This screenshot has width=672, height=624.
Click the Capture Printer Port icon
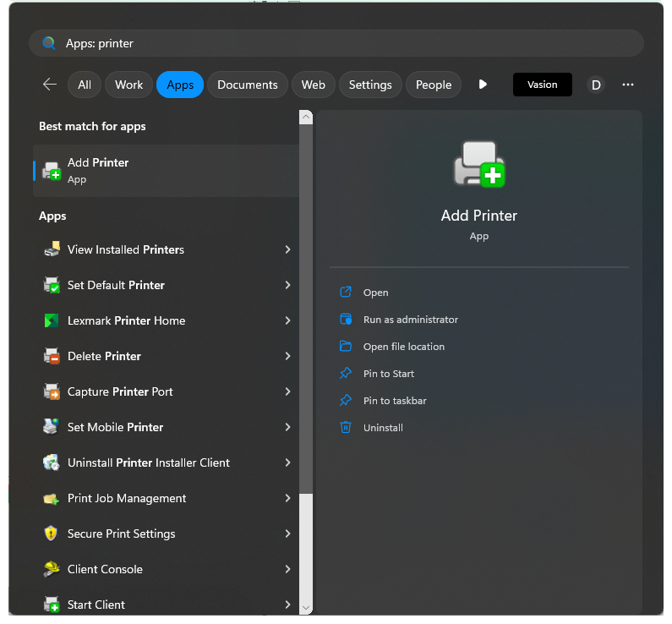[52, 391]
